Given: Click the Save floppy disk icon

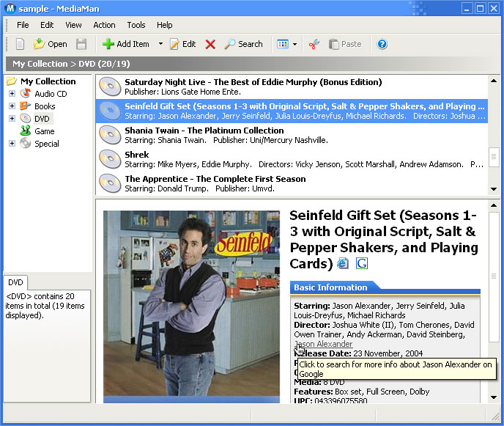Looking at the screenshot, I should click(81, 44).
